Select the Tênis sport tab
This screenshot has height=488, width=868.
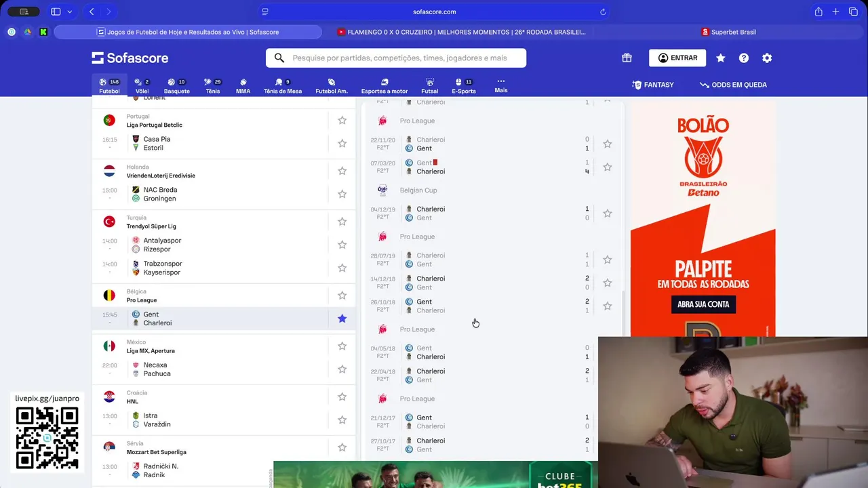click(213, 86)
